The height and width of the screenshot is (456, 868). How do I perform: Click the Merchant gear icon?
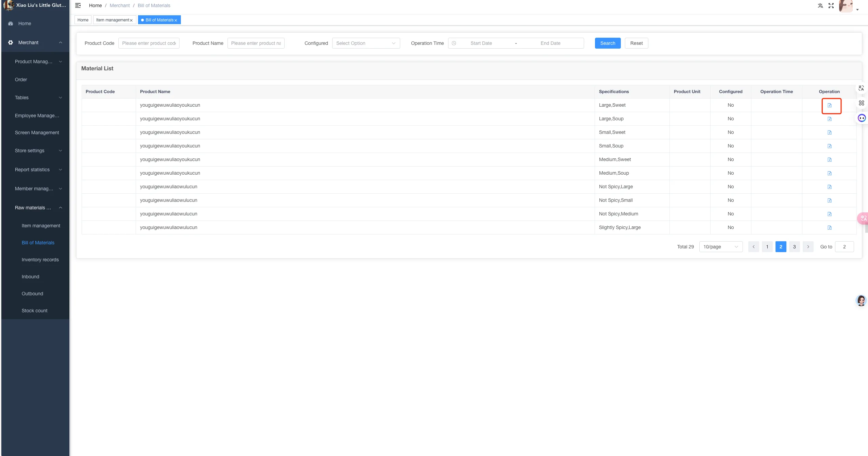click(x=11, y=42)
